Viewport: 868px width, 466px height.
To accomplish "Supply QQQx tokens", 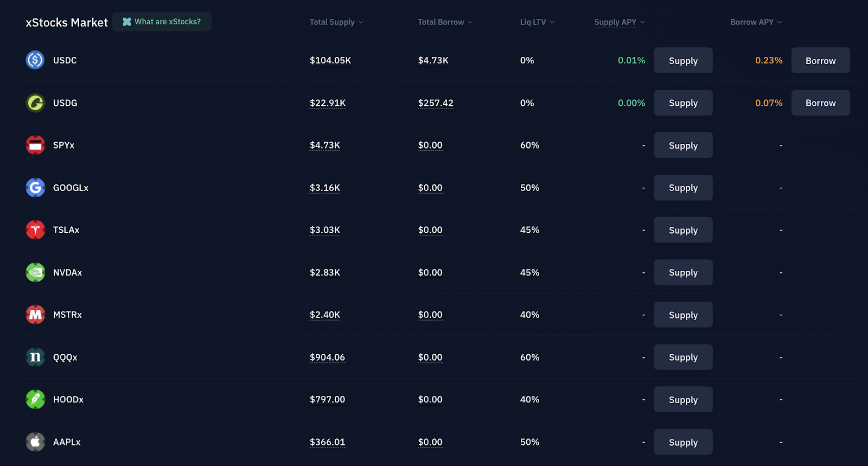I will [683, 357].
